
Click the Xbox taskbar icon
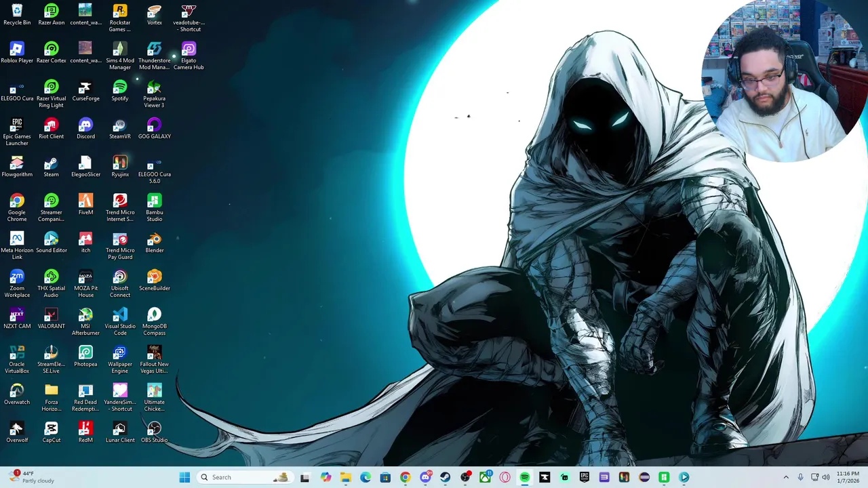(x=485, y=477)
